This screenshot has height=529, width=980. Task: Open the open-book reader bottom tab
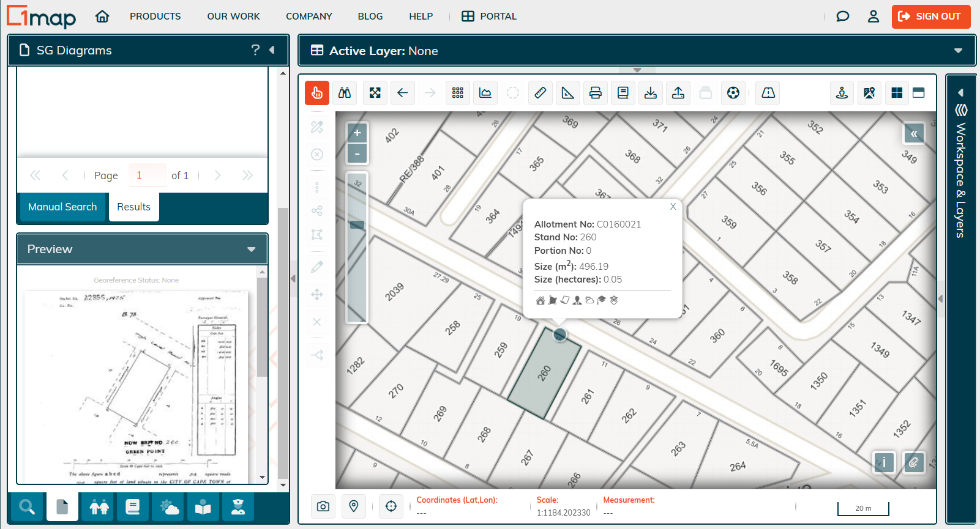[x=203, y=507]
